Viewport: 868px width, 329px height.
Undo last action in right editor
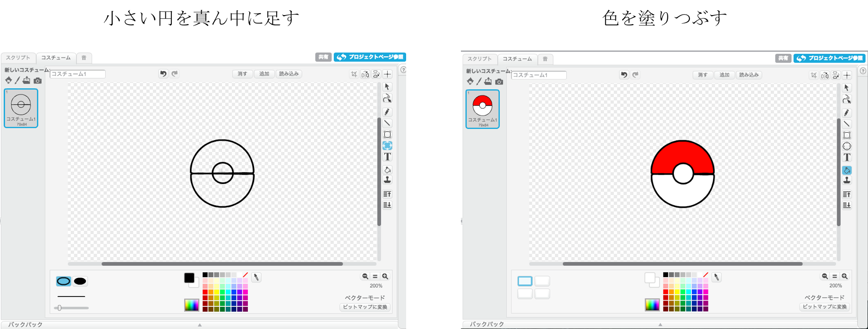coord(624,75)
